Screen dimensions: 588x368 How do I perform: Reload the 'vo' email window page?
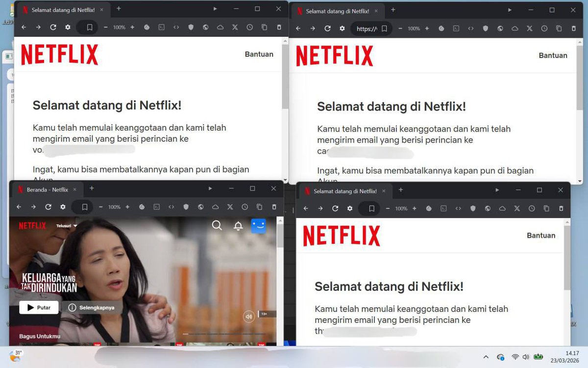[x=53, y=27]
